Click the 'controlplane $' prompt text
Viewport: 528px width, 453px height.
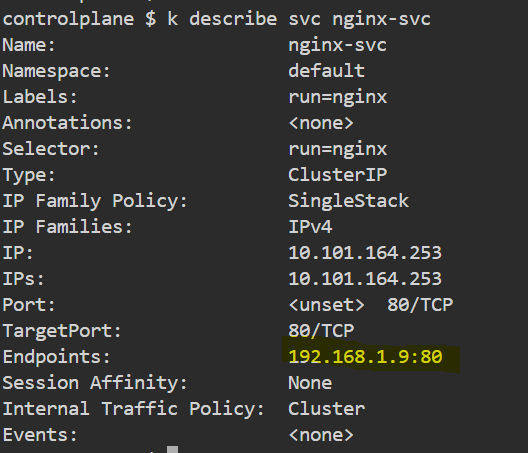point(79,19)
